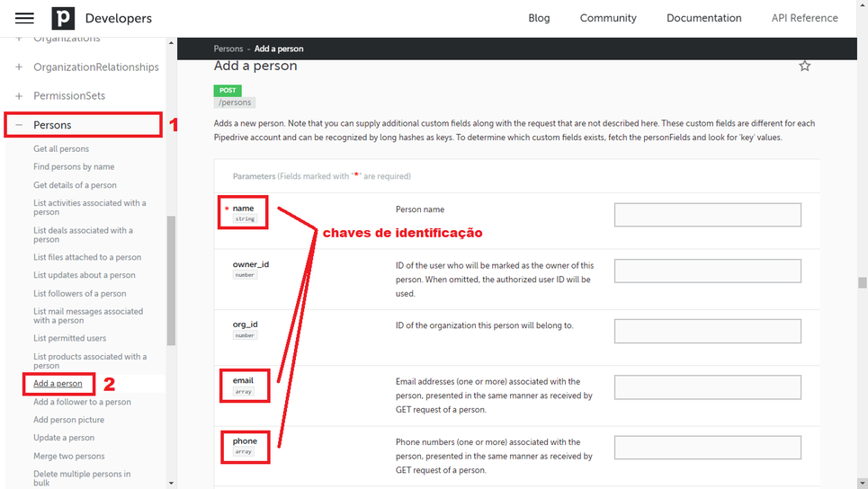Open List deals associated with a person
This screenshot has width=868, height=489.
83,235
